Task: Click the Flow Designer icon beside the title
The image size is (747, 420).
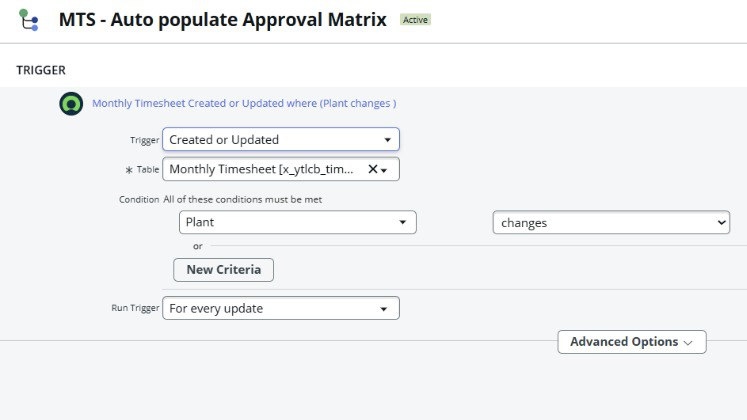Action: 29,20
